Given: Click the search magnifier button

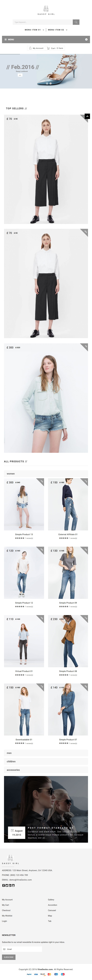Looking at the screenshot, I should coord(76,22).
